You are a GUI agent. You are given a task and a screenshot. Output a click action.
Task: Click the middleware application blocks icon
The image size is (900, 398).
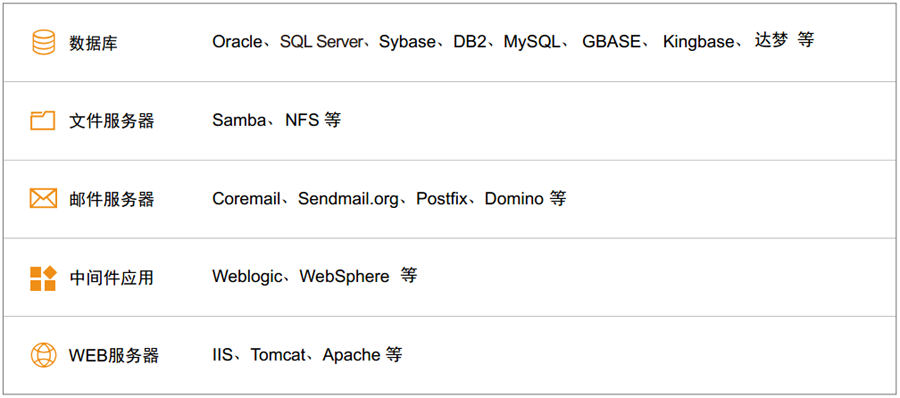point(43,278)
